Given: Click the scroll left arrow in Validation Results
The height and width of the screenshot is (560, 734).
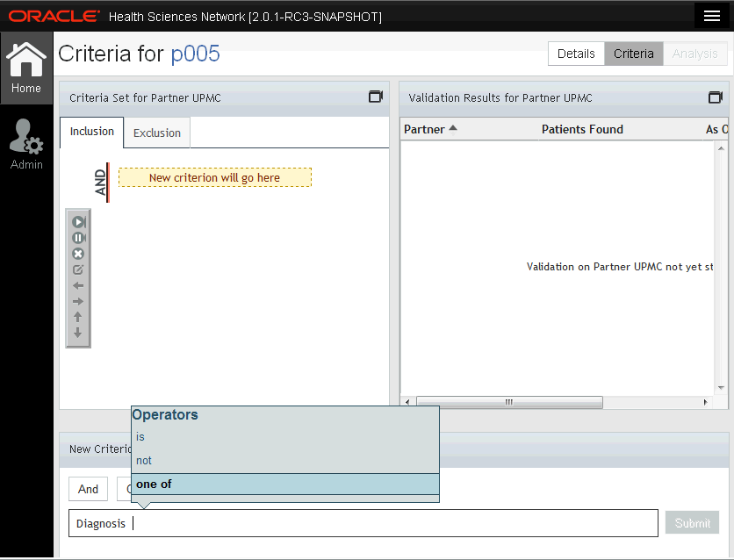Looking at the screenshot, I should click(x=407, y=402).
